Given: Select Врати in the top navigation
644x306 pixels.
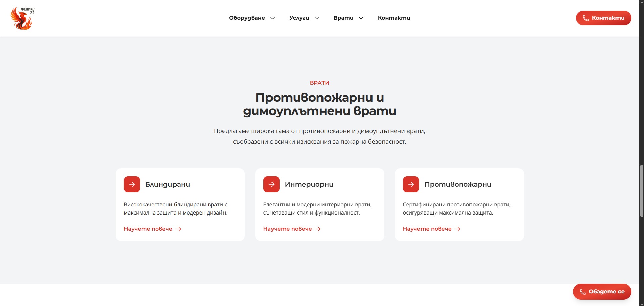Looking at the screenshot, I should pos(343,18).
